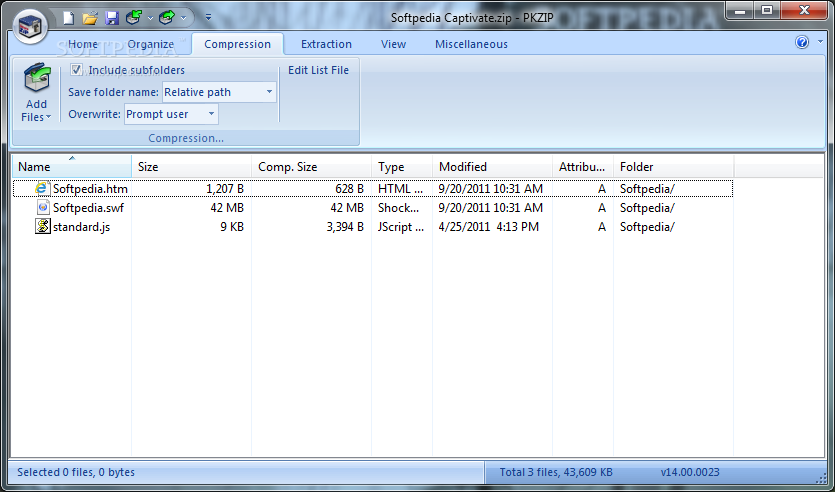Select the Softpedia.htm file name
The width and height of the screenshot is (835, 492).
(x=91, y=189)
